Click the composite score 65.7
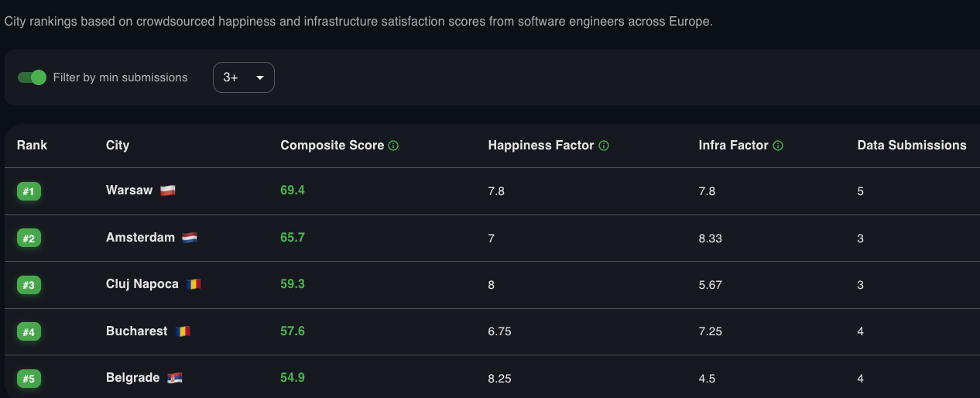The width and height of the screenshot is (980, 398). click(293, 238)
